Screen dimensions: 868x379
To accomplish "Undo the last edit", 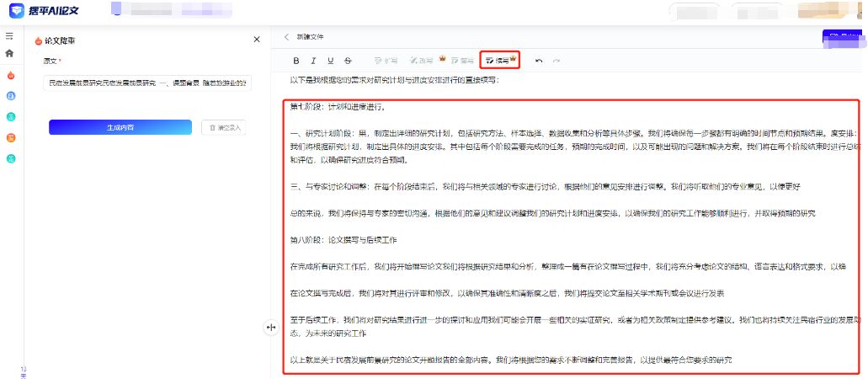I will (x=539, y=61).
